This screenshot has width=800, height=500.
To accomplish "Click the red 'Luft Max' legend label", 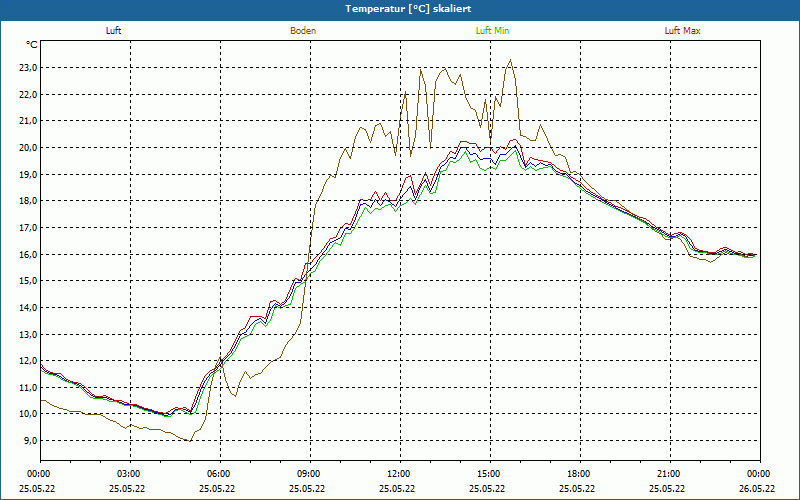I will point(682,31).
